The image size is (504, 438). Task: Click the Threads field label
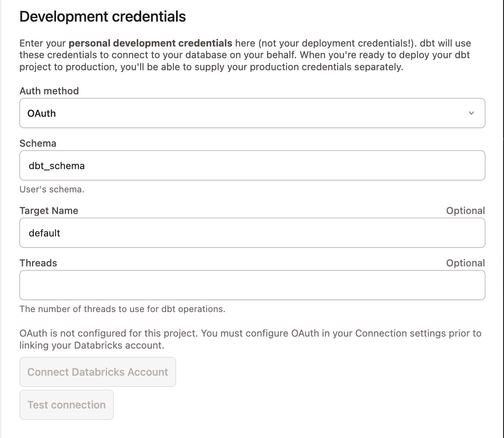tap(38, 263)
